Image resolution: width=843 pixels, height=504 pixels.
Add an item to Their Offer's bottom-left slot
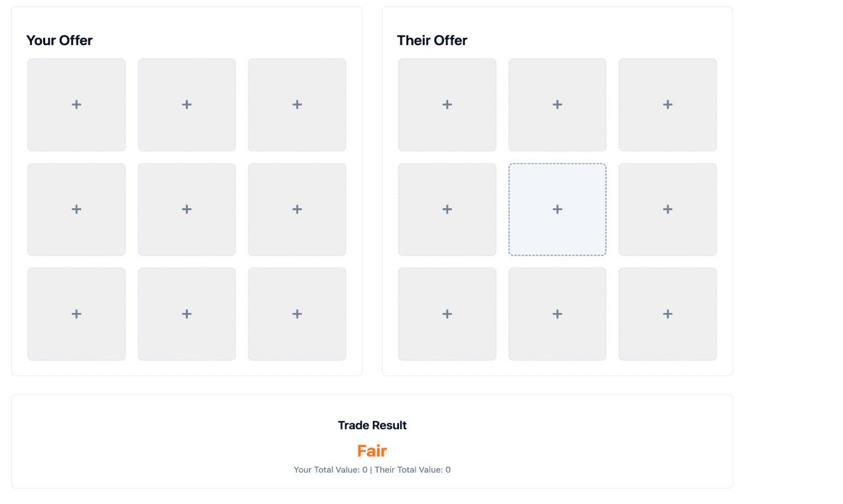click(447, 314)
